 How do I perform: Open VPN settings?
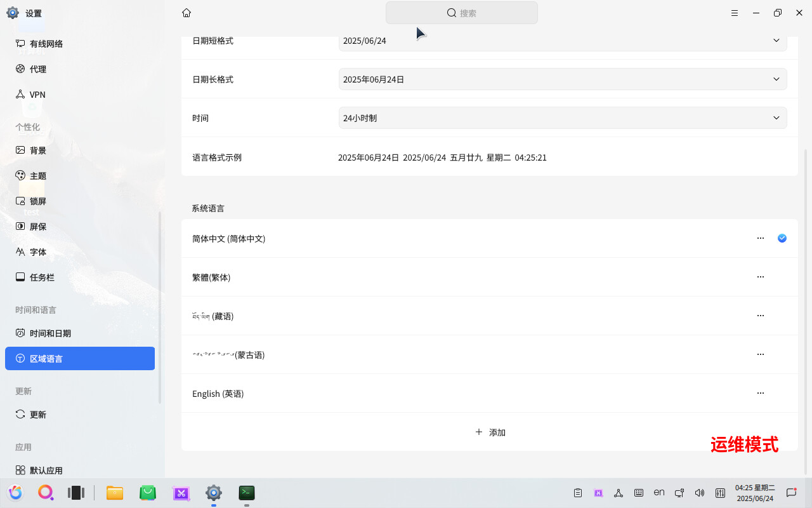coord(80,95)
